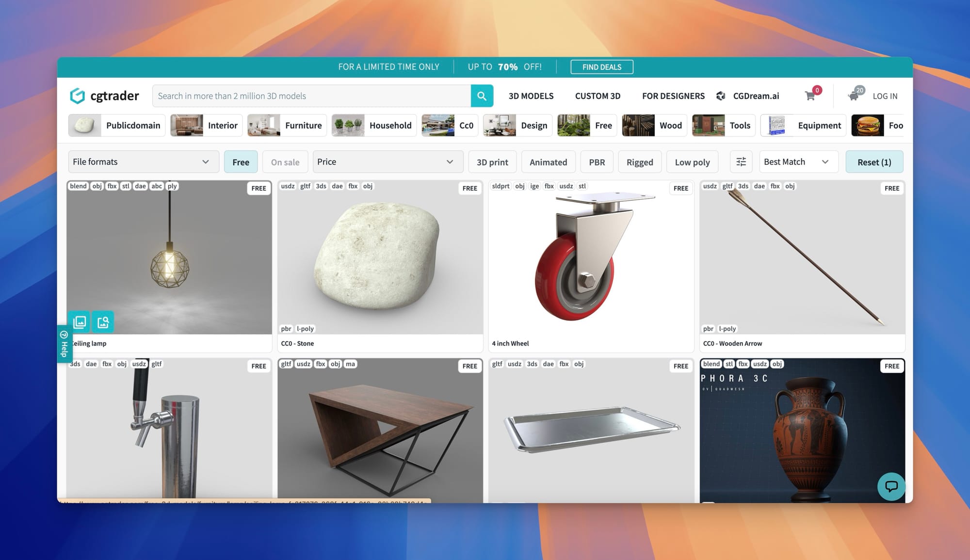Image resolution: width=970 pixels, height=560 pixels.
Task: Click the search magnifier button
Action: click(482, 96)
